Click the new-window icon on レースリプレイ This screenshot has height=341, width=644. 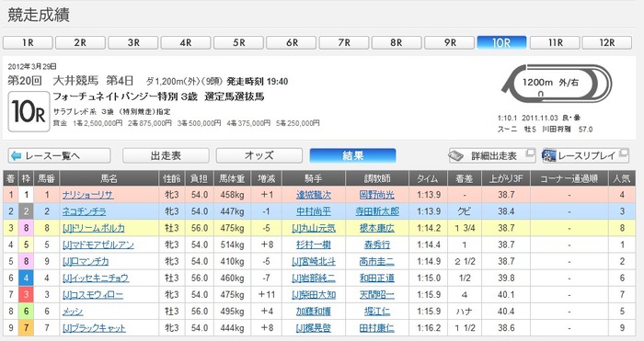pyautogui.click(x=624, y=153)
